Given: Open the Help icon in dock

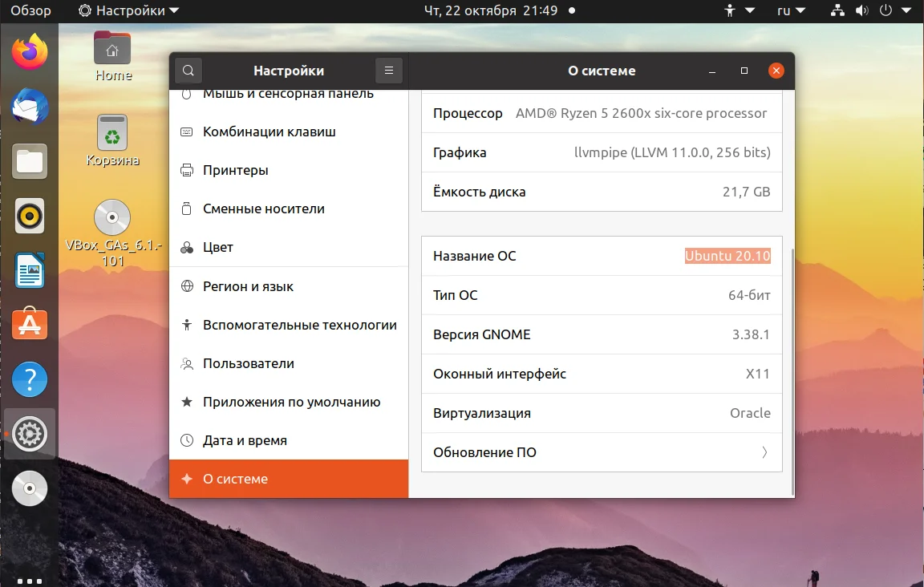Looking at the screenshot, I should (x=30, y=379).
